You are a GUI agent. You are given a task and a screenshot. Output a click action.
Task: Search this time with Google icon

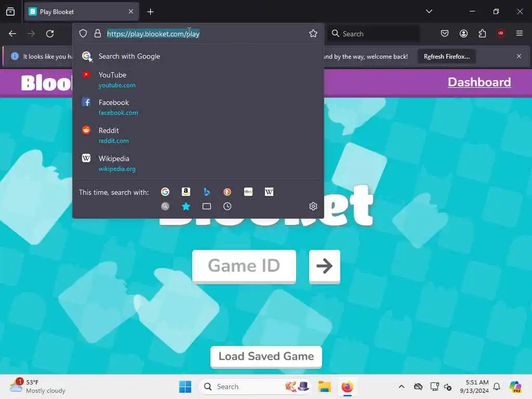165,192
